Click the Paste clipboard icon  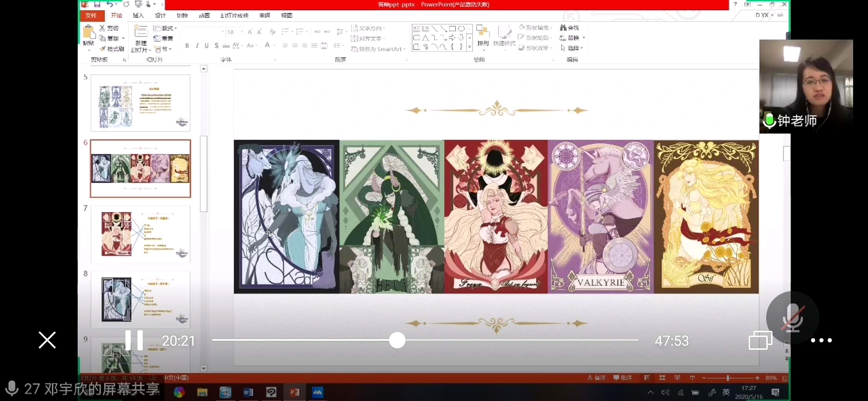pos(89,32)
